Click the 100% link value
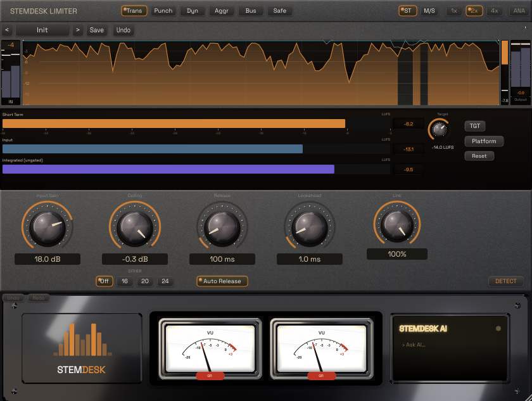This screenshot has height=401, width=532. pos(397,254)
